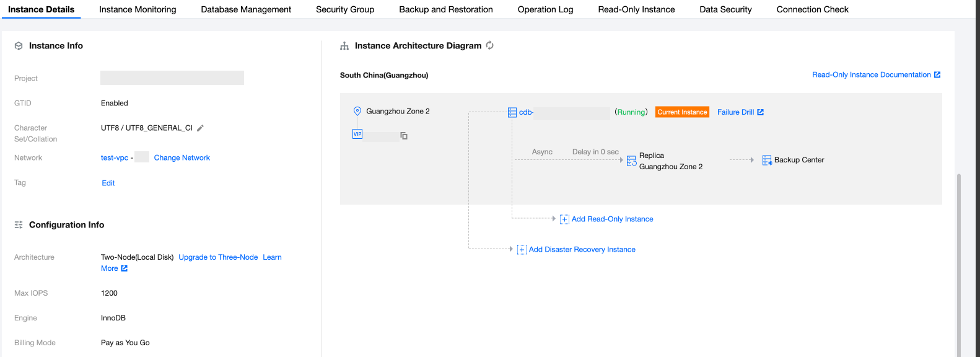Image resolution: width=980 pixels, height=357 pixels.
Task: Open the Database Management tab
Action: click(x=246, y=9)
